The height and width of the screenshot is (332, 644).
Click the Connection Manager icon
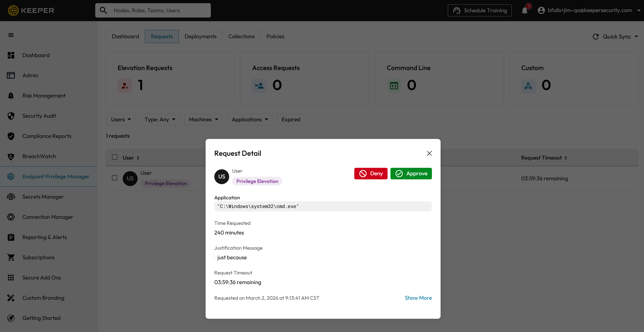click(11, 217)
